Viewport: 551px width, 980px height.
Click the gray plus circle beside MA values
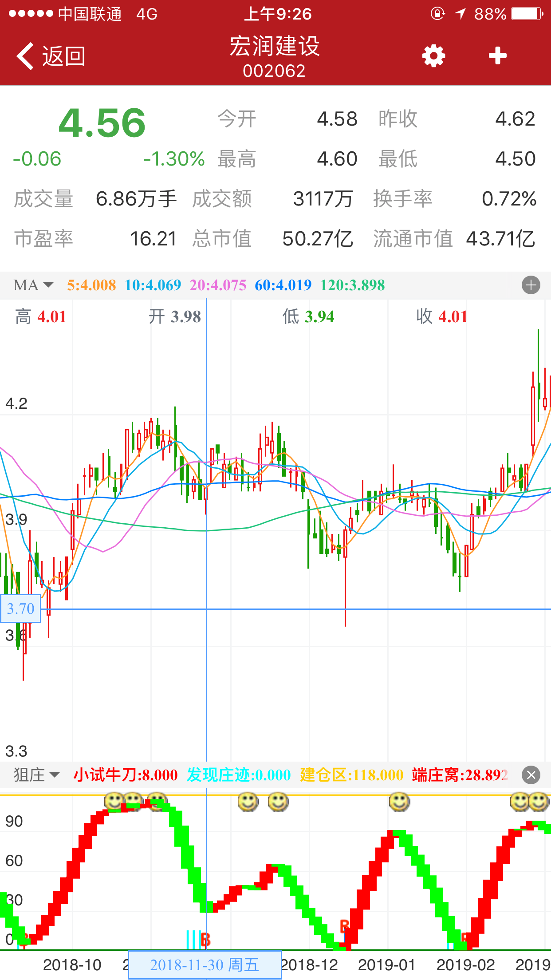(531, 285)
